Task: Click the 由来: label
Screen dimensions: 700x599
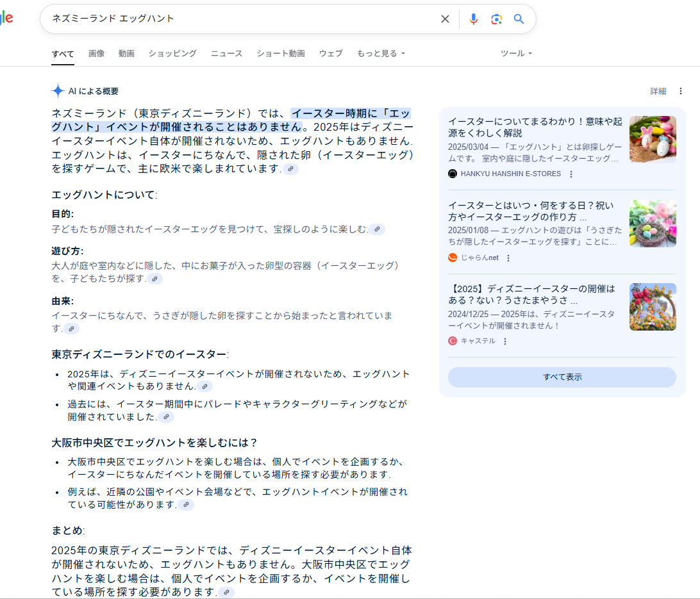Action: (63, 302)
